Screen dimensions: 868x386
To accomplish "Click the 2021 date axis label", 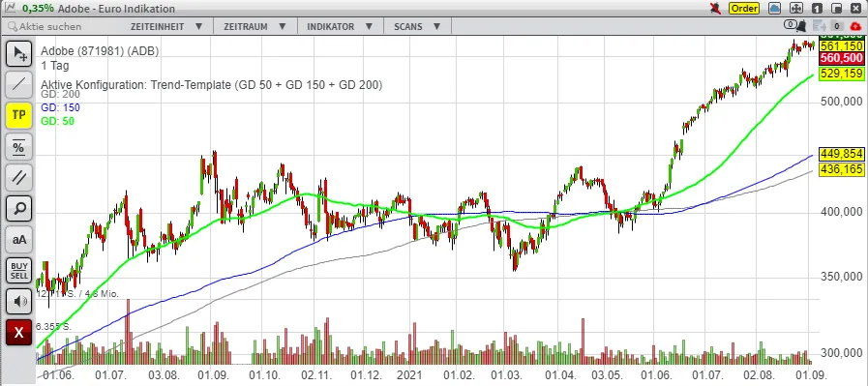I will 409,375.
